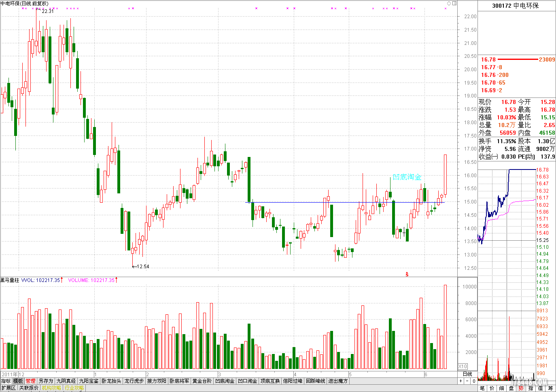Click the chart title 中电环保(日线 前复权)
This screenshot has height=392, width=556.
[x=24, y=3]
